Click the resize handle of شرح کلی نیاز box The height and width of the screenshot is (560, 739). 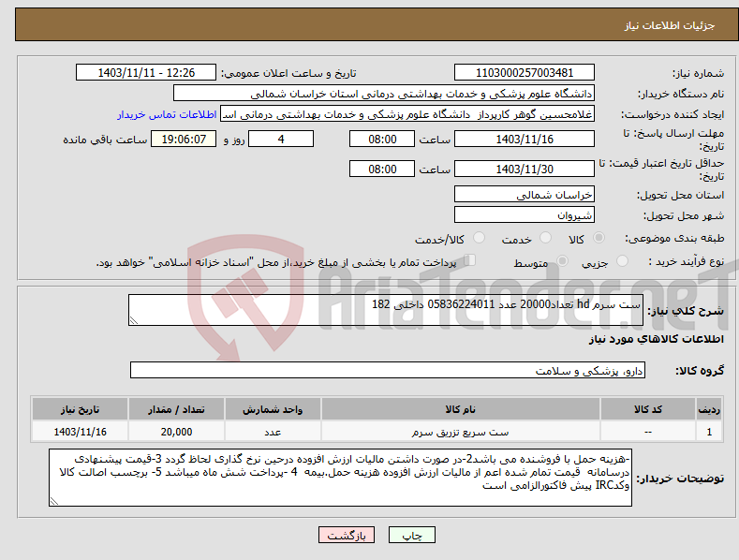point(134,320)
